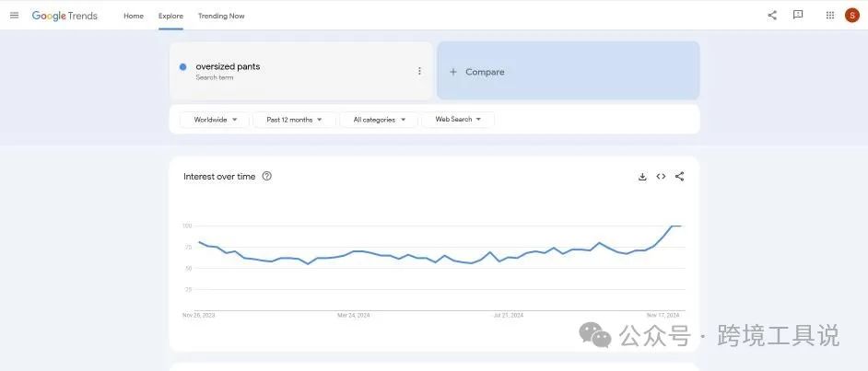Viewport: 868px width, 371px height.
Task: Click the account profile avatar
Action: tap(851, 15)
